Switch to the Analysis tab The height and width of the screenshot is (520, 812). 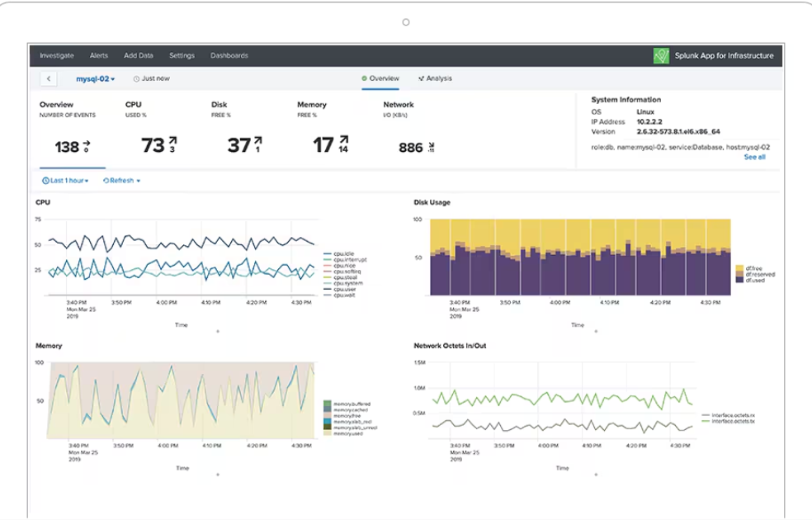438,79
